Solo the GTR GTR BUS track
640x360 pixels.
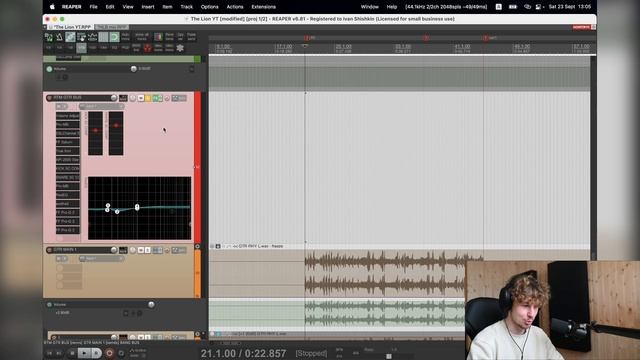148,98
